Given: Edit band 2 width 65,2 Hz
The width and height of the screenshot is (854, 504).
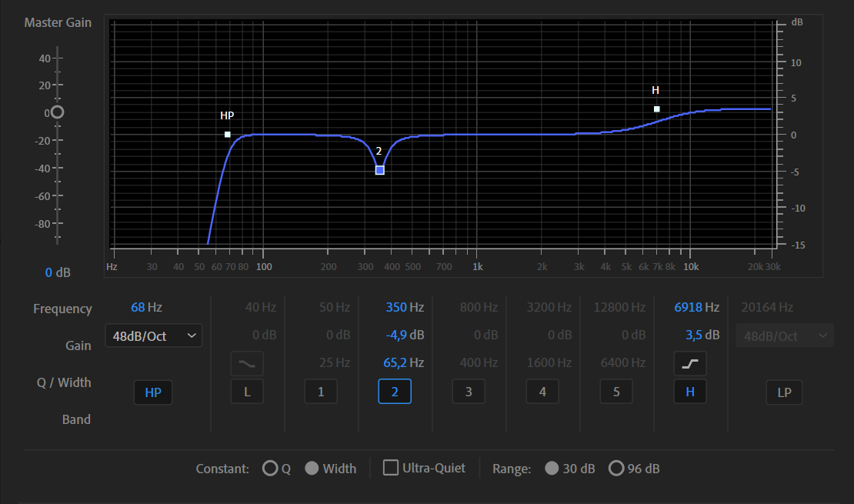Looking at the screenshot, I should (x=404, y=363).
